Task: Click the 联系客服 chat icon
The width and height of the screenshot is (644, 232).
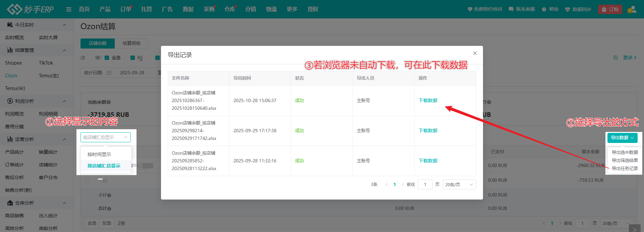Action: pyautogui.click(x=511, y=9)
